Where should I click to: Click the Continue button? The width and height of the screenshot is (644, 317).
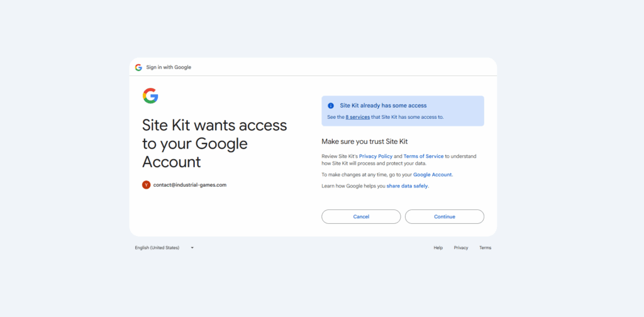444,216
